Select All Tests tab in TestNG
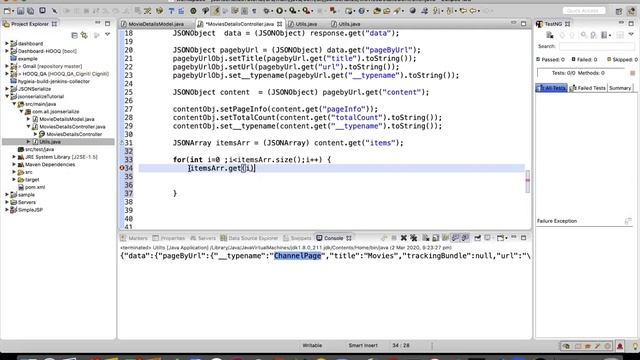This screenshot has height=360, width=640. pos(551,88)
